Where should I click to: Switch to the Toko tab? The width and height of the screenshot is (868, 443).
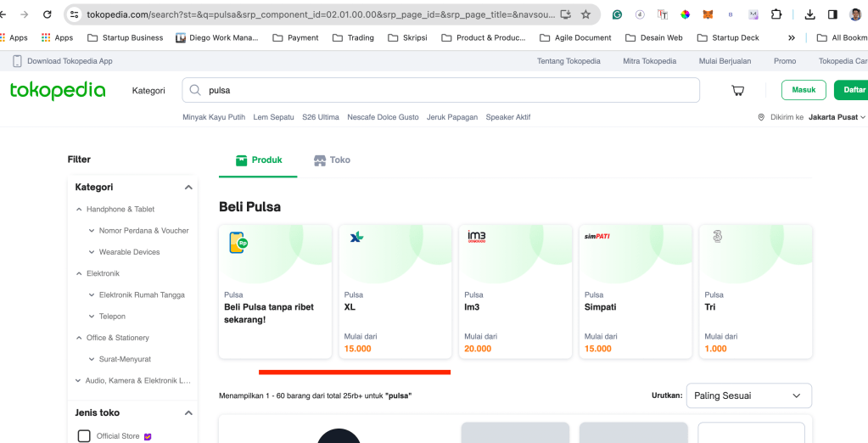coord(332,160)
